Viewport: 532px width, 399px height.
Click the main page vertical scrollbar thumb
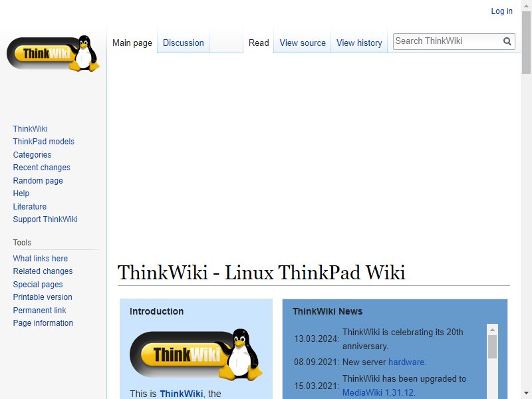526,42
